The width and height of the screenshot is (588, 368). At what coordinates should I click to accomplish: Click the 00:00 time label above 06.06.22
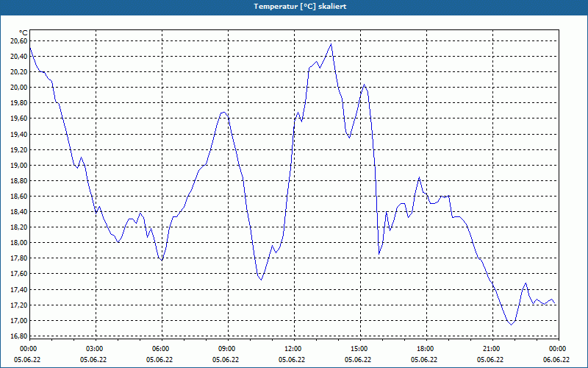point(559,349)
